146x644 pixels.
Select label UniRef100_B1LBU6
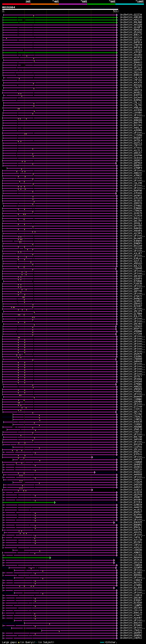click(x=131, y=588)
